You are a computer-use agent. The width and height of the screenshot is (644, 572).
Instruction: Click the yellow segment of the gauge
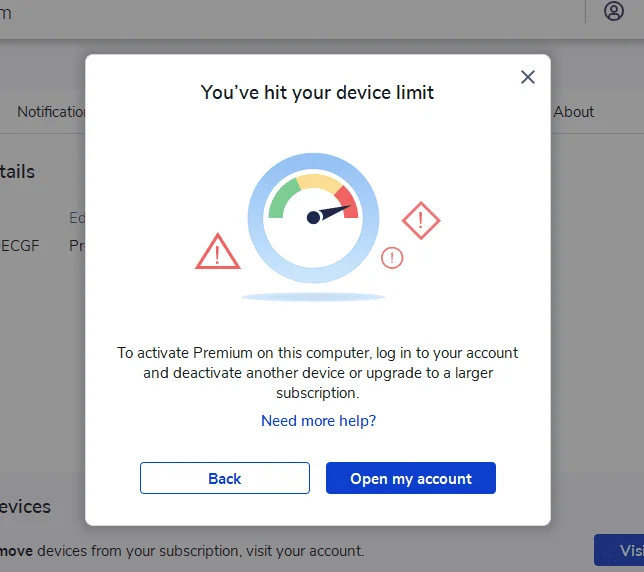click(x=319, y=182)
